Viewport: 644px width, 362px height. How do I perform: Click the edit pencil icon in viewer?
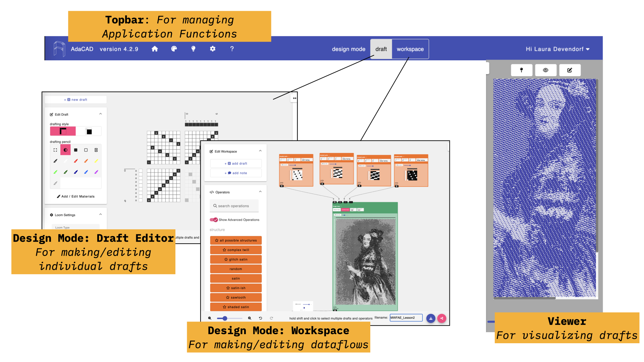pyautogui.click(x=570, y=70)
